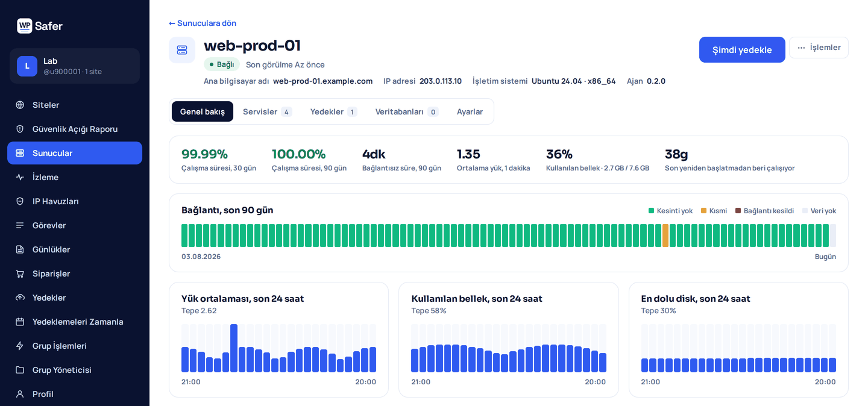Click the Güvenlik Açığı Raporu shield icon
This screenshot has height=406, width=868.
[x=20, y=129]
